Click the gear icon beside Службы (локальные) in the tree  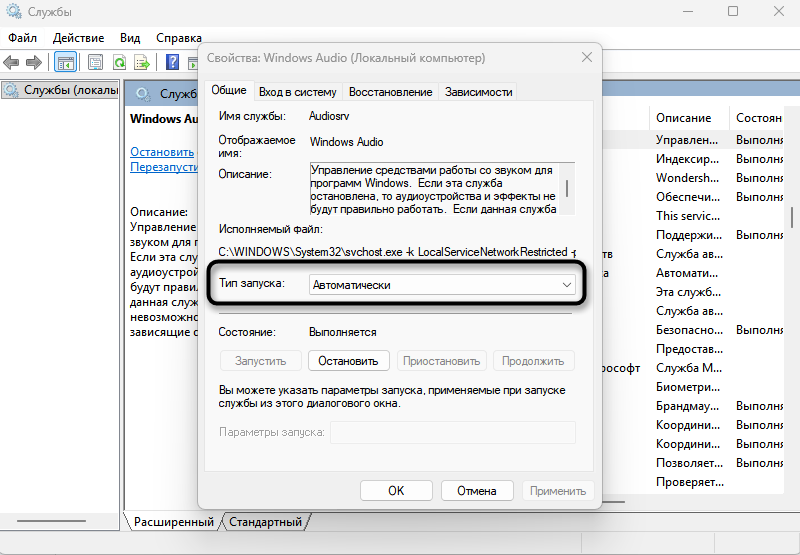tap(10, 90)
